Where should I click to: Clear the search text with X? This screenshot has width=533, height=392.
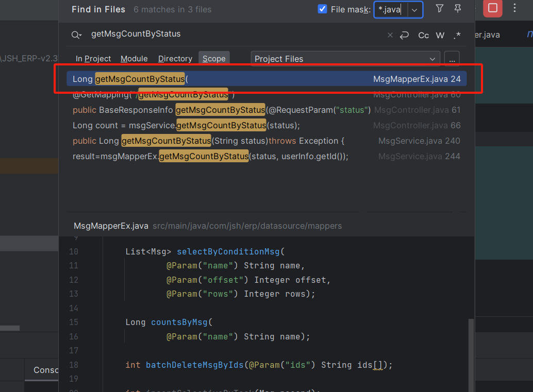390,35
